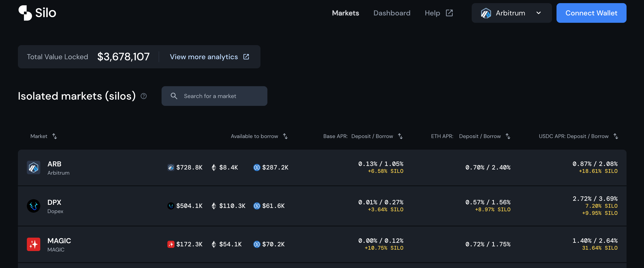This screenshot has height=268, width=644.
Task: Click the MAGIC market token icon
Action: pyautogui.click(x=34, y=244)
